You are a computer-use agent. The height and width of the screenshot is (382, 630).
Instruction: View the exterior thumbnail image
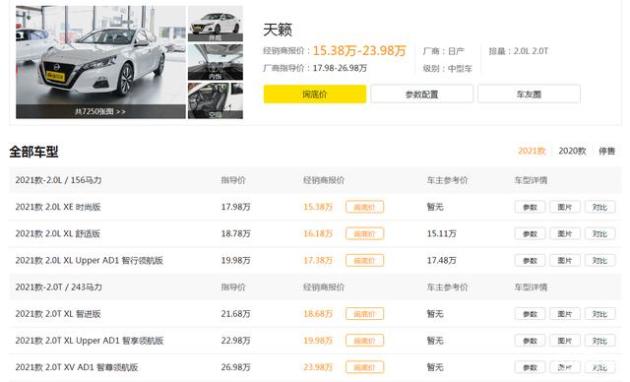[215, 23]
